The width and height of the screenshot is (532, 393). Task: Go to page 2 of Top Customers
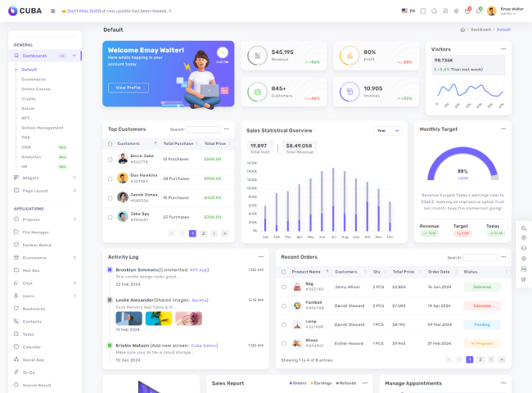point(203,233)
